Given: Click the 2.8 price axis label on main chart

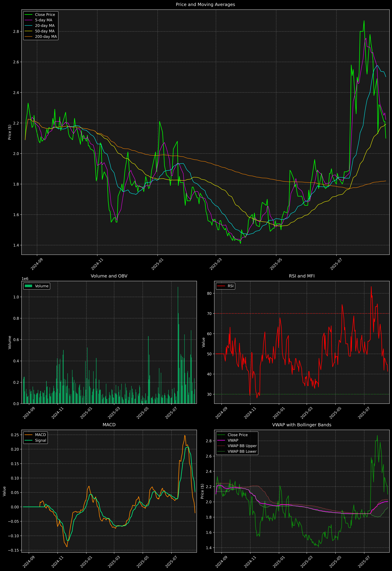Looking at the screenshot, I should point(16,31).
